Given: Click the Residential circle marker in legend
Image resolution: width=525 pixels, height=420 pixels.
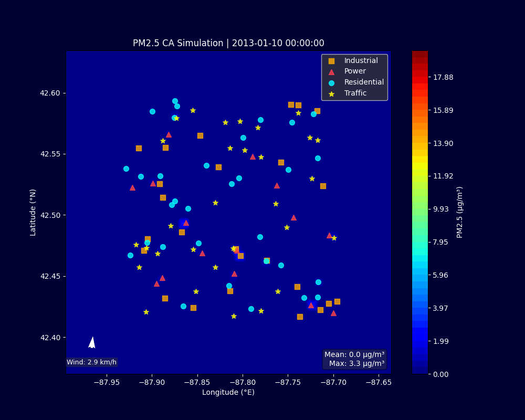Looking at the screenshot, I should [331, 82].
